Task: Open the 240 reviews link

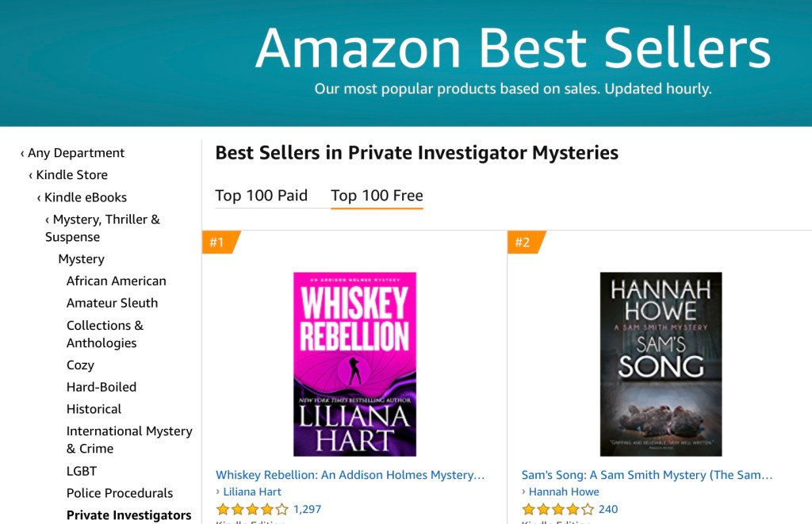Action: 608,509
